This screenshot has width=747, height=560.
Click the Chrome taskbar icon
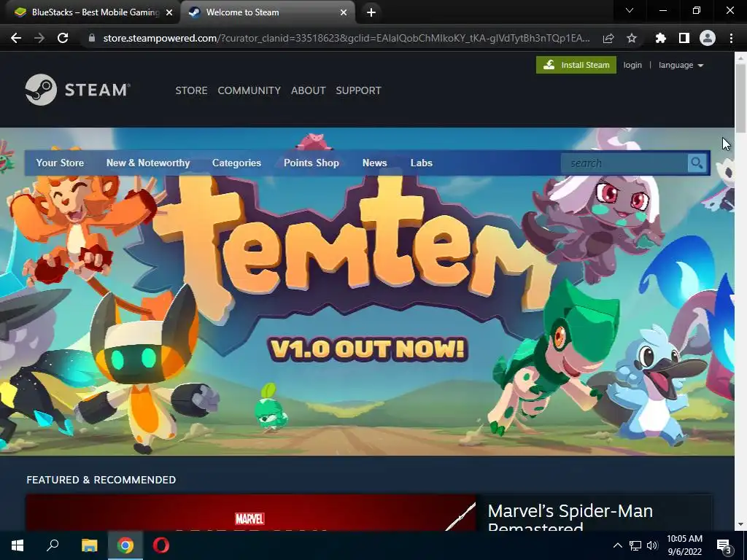125,545
